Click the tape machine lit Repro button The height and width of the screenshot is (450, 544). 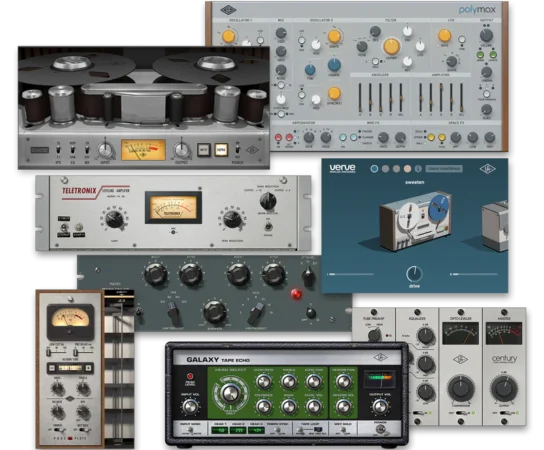pos(221,150)
